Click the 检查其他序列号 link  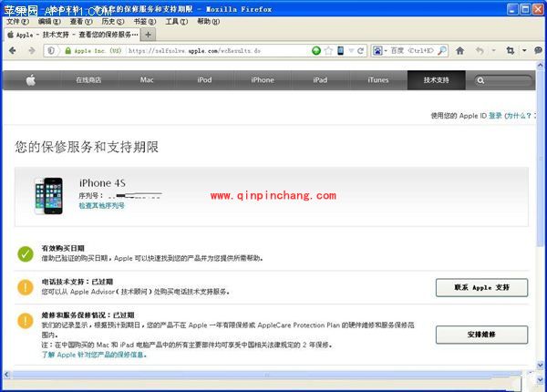[101, 206]
